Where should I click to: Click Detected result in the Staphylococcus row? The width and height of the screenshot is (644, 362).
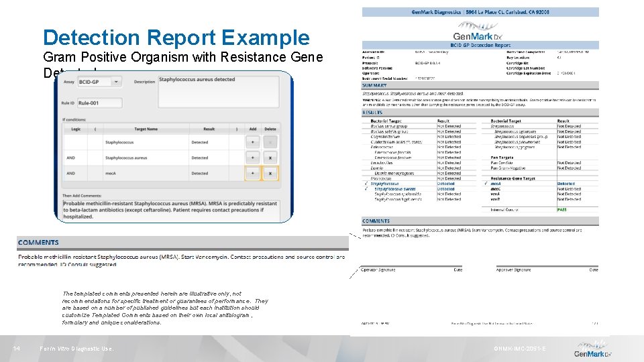coord(209,142)
